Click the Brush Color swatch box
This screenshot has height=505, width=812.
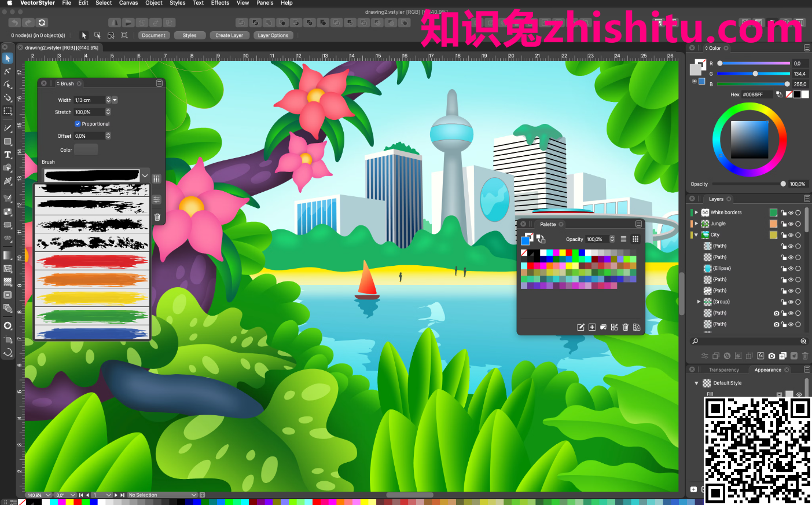86,149
